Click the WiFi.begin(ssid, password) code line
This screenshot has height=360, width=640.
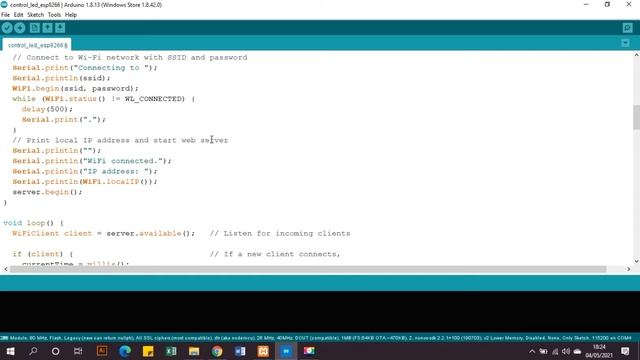pos(76,89)
